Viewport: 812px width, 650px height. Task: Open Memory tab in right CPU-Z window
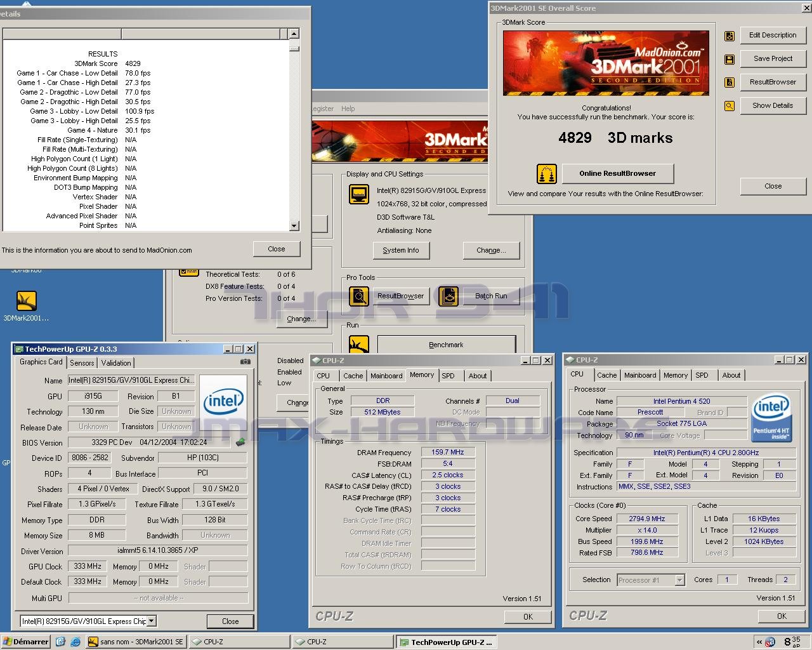[x=676, y=375]
